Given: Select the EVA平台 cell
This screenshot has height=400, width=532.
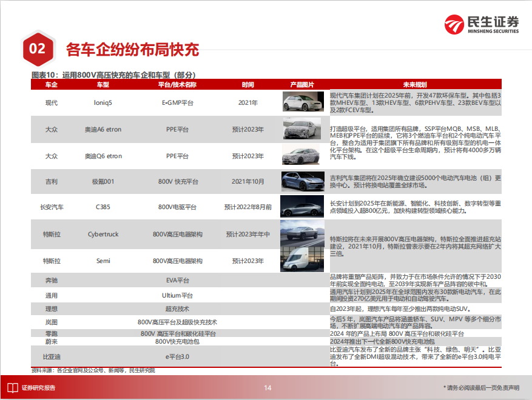Looking at the screenshot, I should pos(178,281).
